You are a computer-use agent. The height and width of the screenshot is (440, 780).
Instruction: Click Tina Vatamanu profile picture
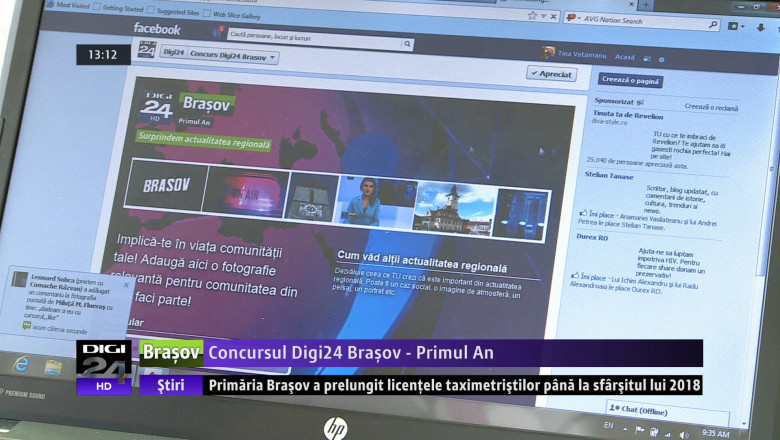548,52
